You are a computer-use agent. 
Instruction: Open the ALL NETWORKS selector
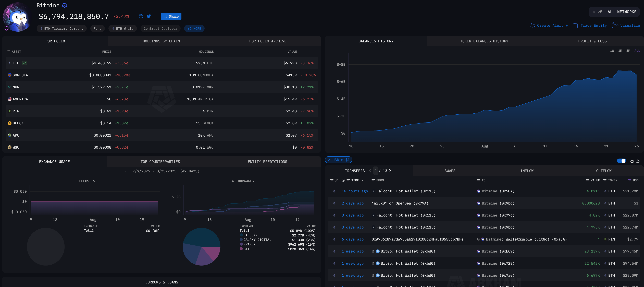pyautogui.click(x=622, y=12)
